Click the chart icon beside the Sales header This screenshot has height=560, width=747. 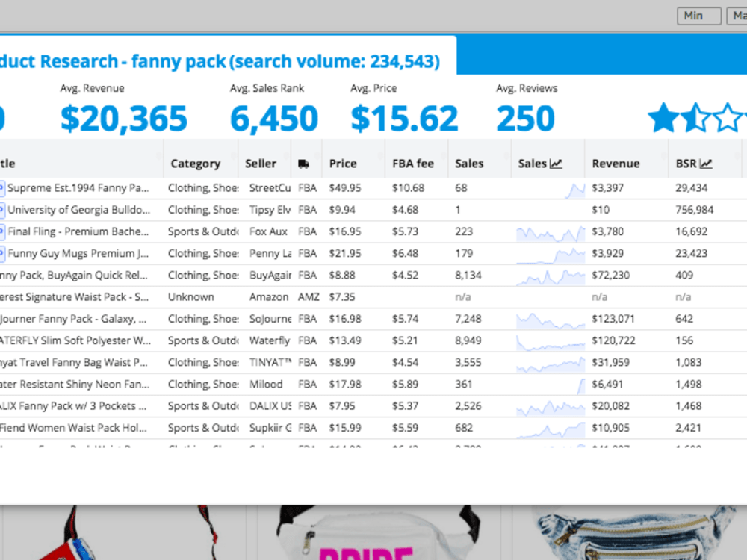tap(556, 164)
